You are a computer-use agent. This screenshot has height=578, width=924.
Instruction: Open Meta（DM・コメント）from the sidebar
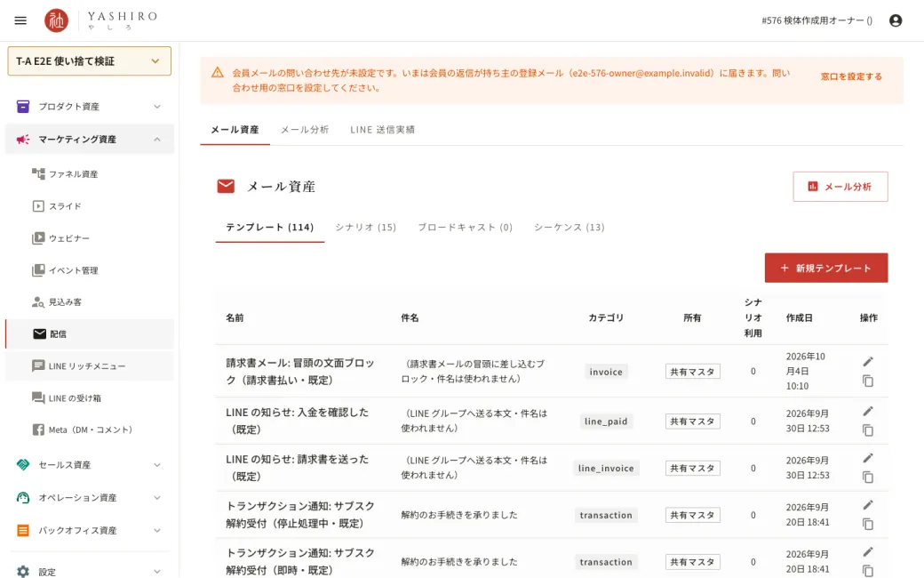click(x=90, y=430)
